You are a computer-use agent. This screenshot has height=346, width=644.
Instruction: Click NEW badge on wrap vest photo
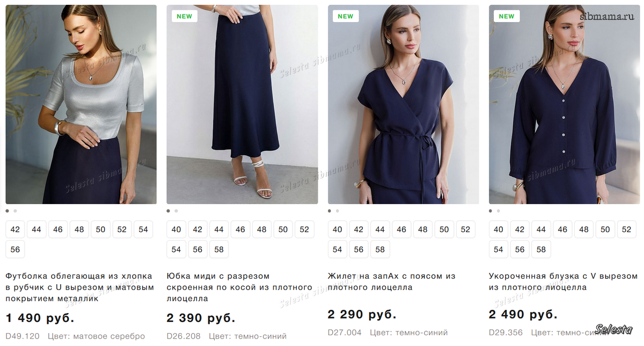[x=345, y=16]
